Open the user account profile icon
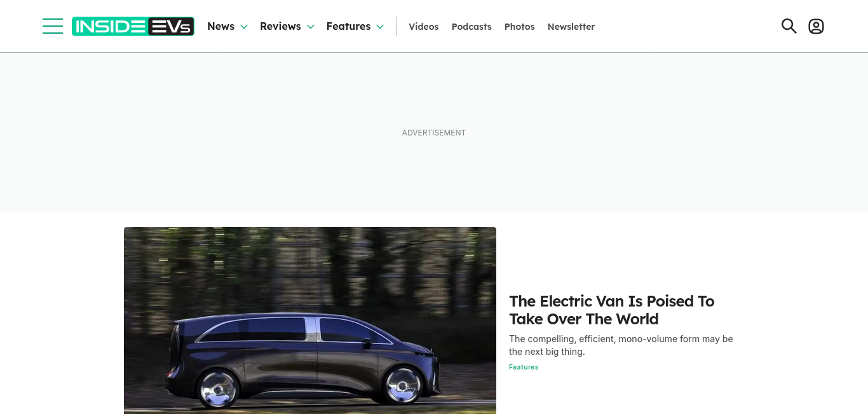Image resolution: width=868 pixels, height=414 pixels. pos(816,26)
